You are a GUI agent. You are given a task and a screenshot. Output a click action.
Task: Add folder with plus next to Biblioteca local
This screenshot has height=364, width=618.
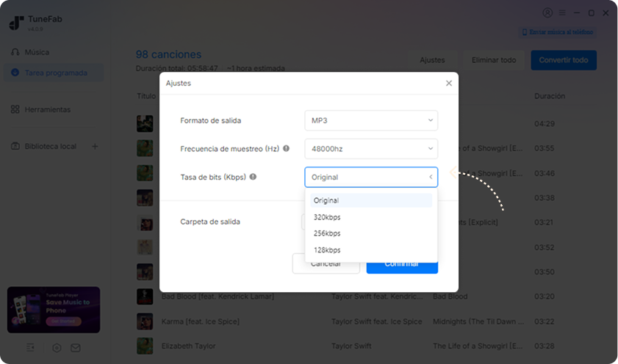click(95, 146)
